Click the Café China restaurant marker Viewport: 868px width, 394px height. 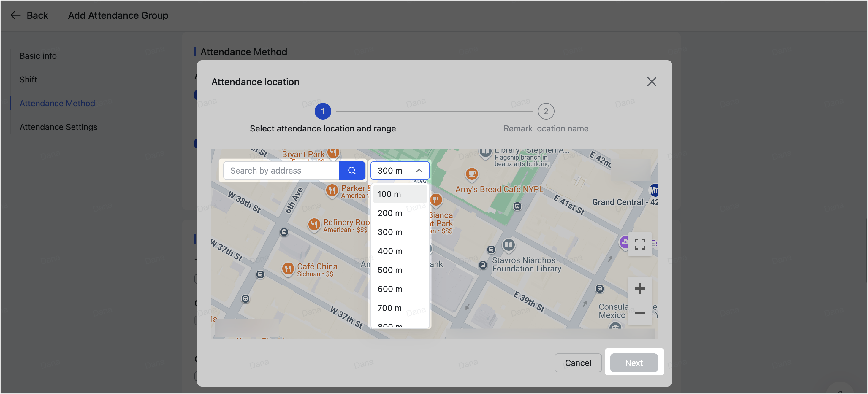click(x=288, y=269)
